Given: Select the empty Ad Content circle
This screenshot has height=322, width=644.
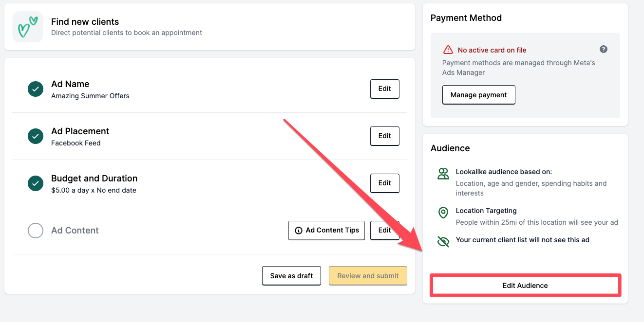Looking at the screenshot, I should 36,231.
